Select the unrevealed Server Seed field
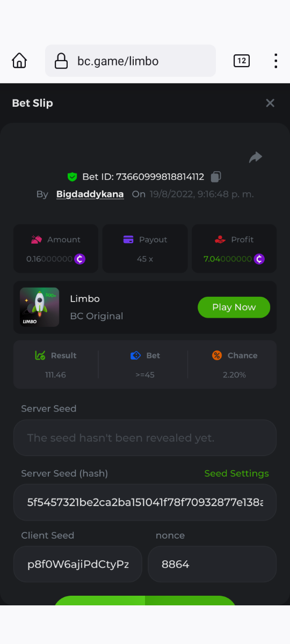The image size is (290, 644). (x=145, y=438)
